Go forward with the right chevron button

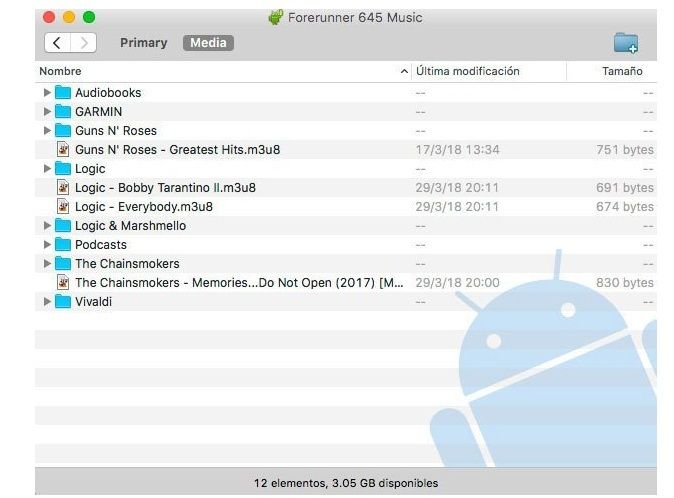click(83, 43)
